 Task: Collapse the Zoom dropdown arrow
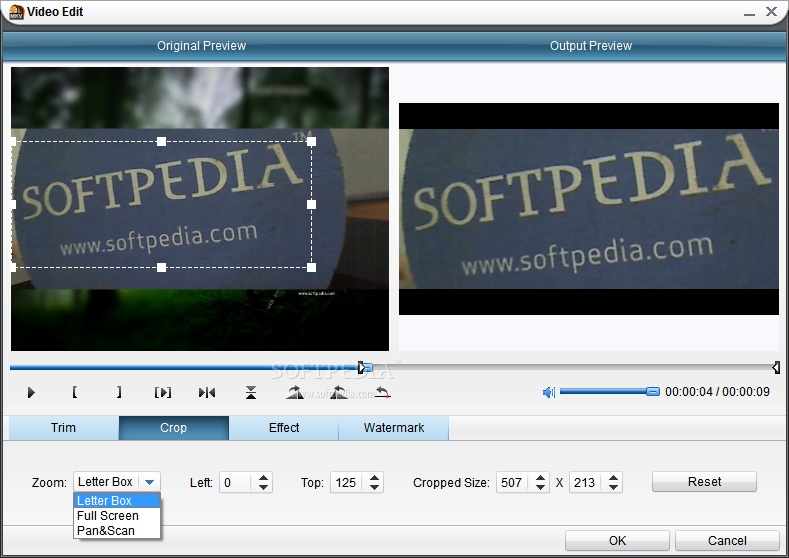pyautogui.click(x=149, y=482)
